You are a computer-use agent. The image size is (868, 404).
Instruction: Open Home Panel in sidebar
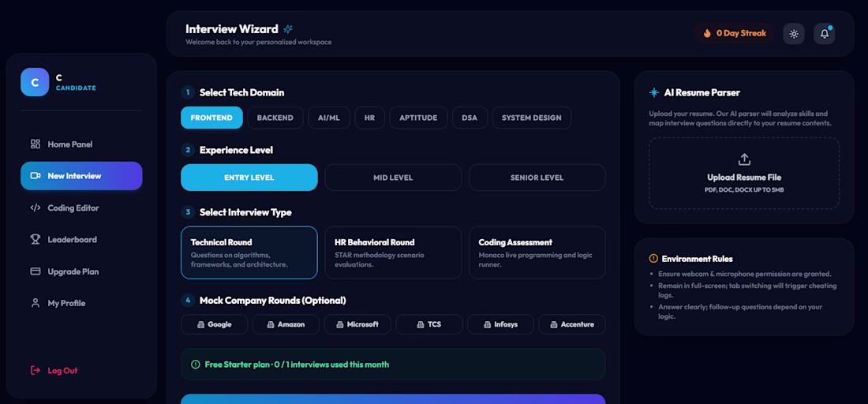point(81,144)
